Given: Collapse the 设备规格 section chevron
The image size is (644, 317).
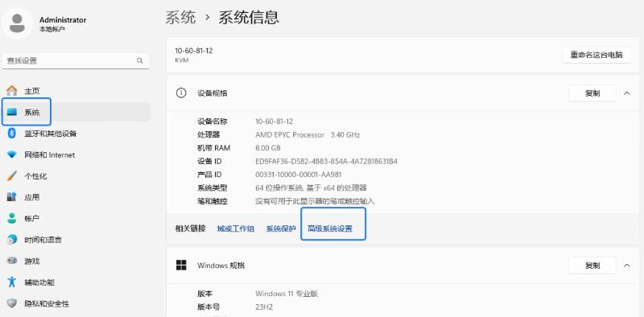Looking at the screenshot, I should [x=627, y=93].
